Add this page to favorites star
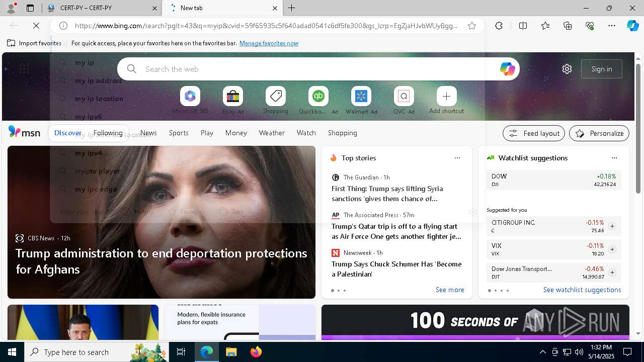Image resolution: width=644 pixels, height=362 pixels. pyautogui.click(x=472, y=26)
